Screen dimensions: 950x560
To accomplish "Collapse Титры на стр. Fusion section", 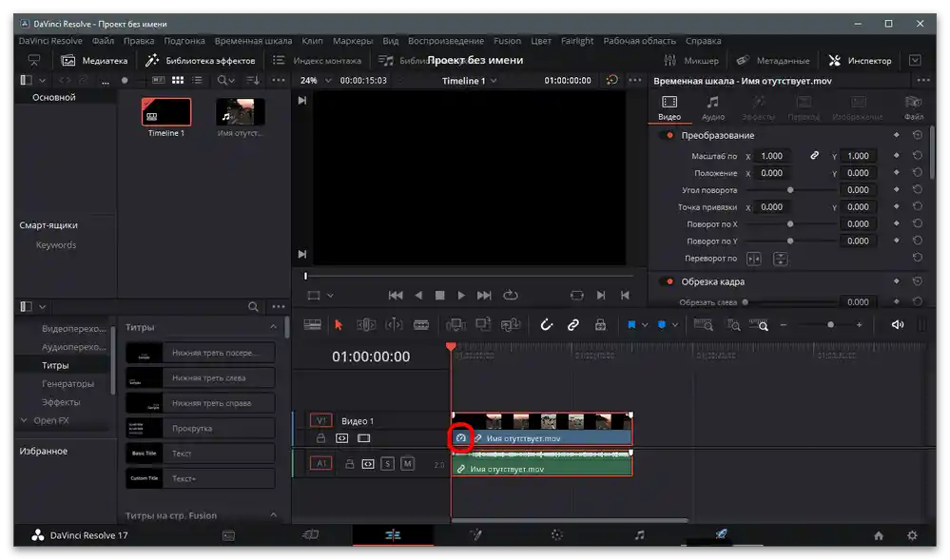I will pos(273,515).
